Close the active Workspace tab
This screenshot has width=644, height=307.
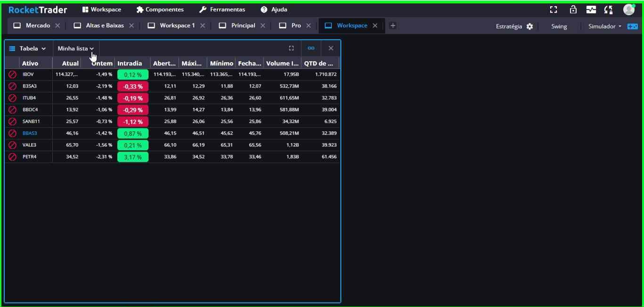[375, 25]
